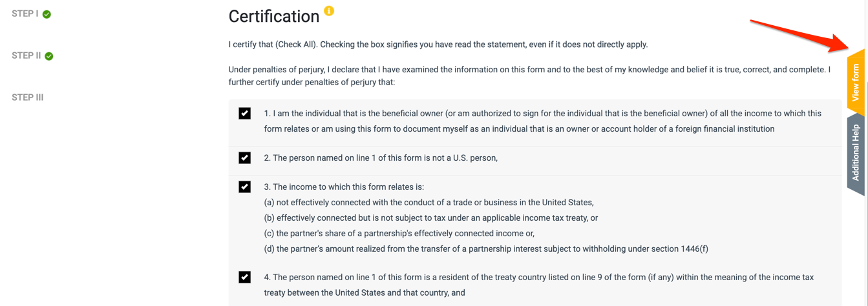The height and width of the screenshot is (306, 868).
Task: Uncheck the treaty country resident checkbox
Action: pos(245,278)
